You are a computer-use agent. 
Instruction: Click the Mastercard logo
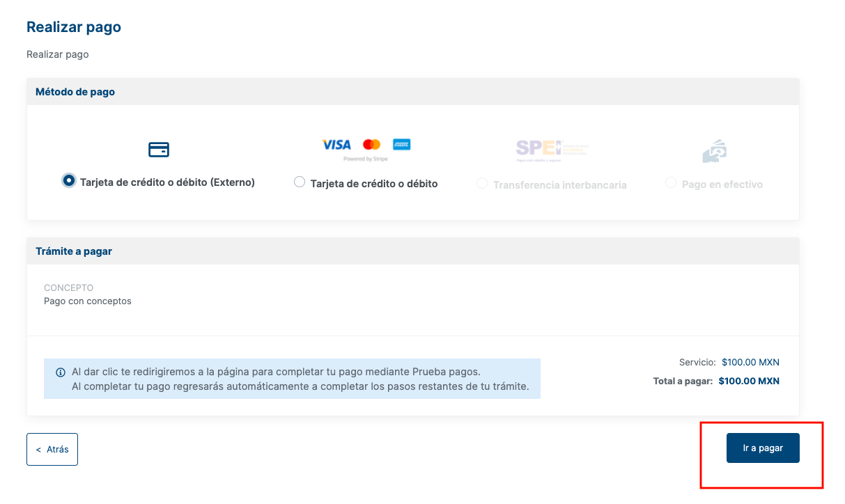(372, 145)
